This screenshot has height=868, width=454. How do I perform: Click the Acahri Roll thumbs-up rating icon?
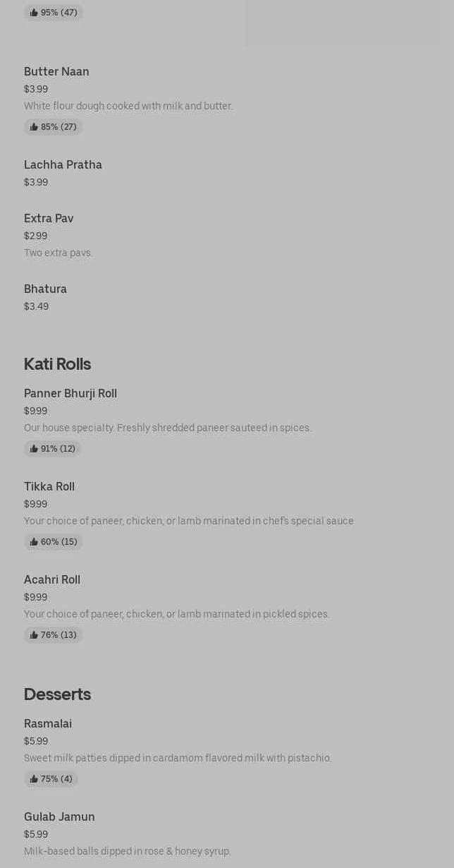pyautogui.click(x=34, y=635)
